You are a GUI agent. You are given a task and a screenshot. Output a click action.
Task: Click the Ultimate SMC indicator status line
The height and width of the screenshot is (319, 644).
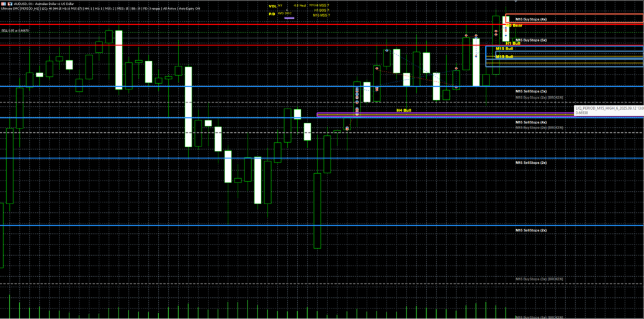(101, 8)
